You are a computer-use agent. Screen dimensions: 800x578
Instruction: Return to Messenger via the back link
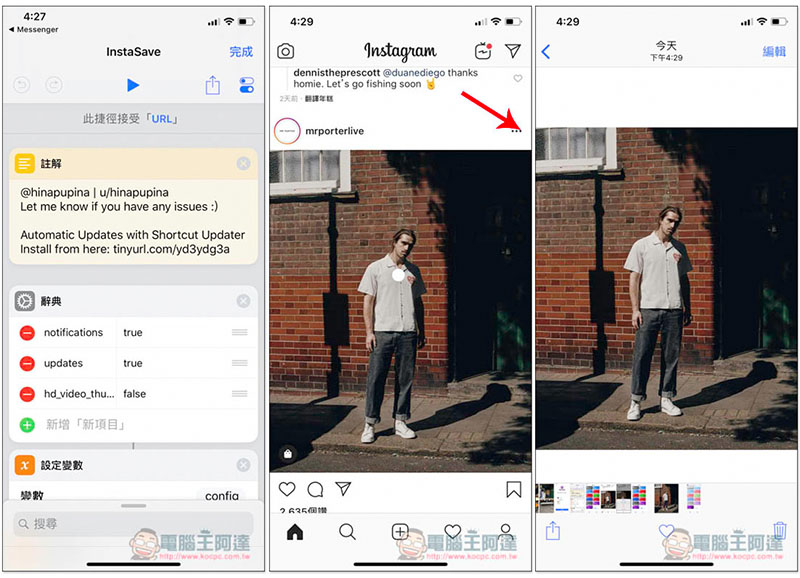pos(34,30)
